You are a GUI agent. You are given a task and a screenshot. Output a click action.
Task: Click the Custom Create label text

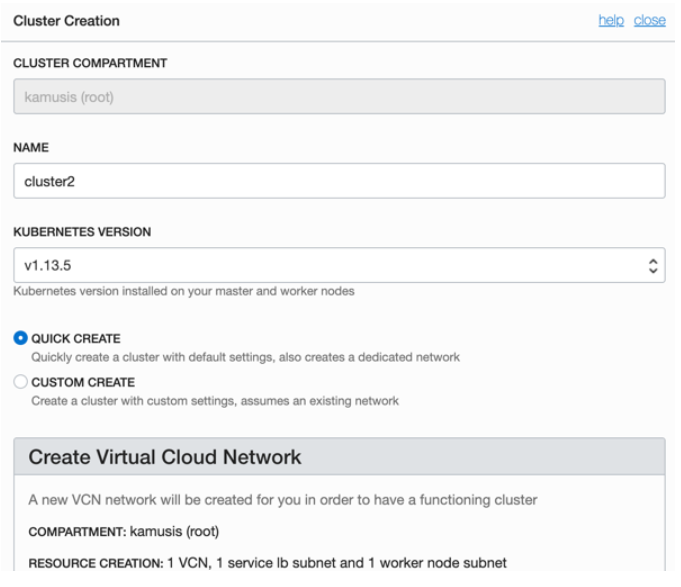pos(83,382)
